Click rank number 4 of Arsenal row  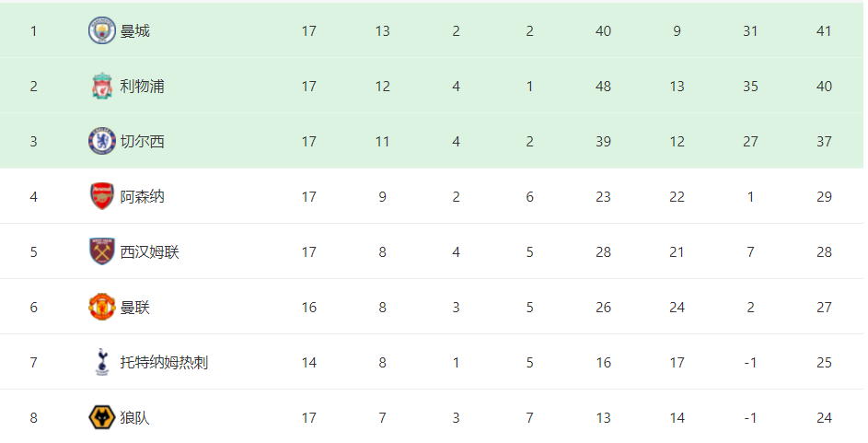34,197
